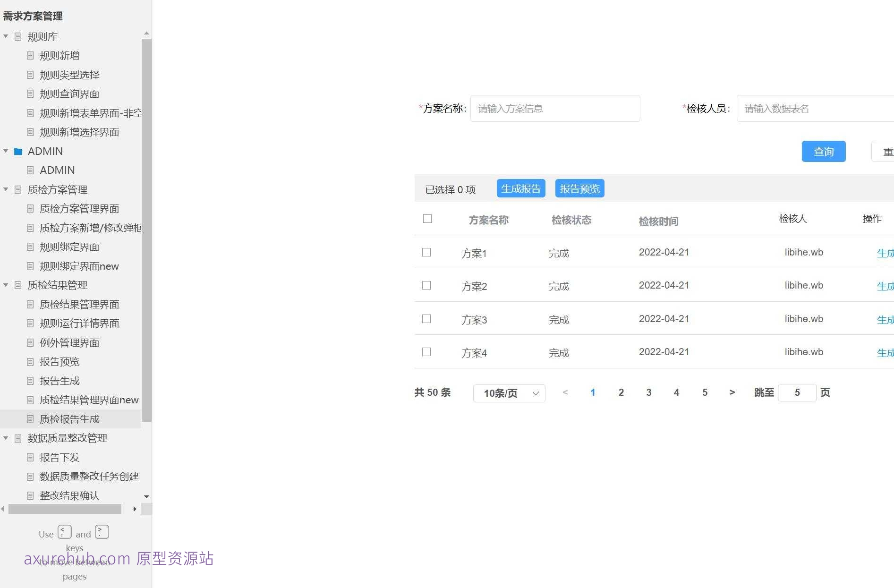Click the page icon beside 质检报告生成

[x=30, y=419]
